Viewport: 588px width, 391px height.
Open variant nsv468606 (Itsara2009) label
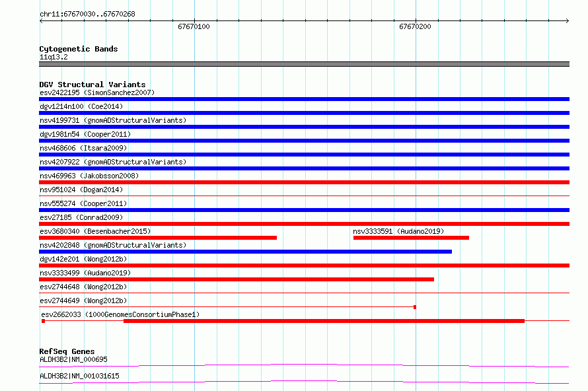click(x=83, y=148)
